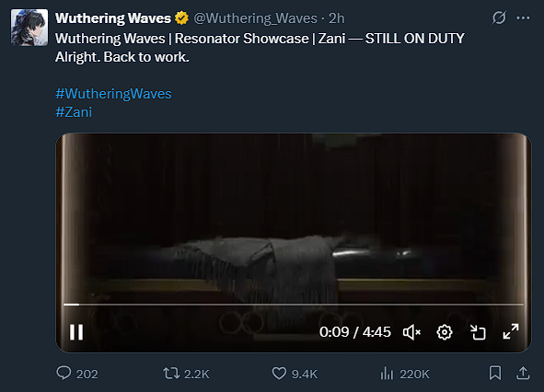Like the tweet with heart icon
Viewport: 544px width, 392px height.
tap(279, 374)
